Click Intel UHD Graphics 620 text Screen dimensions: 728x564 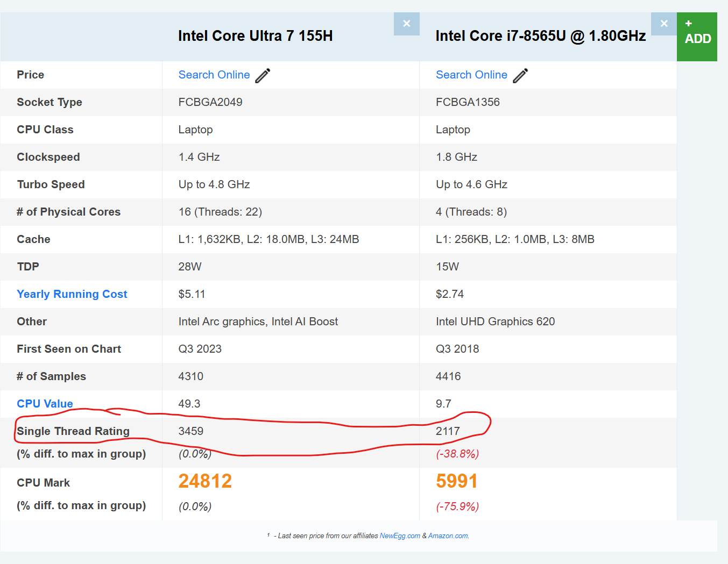pyautogui.click(x=495, y=322)
